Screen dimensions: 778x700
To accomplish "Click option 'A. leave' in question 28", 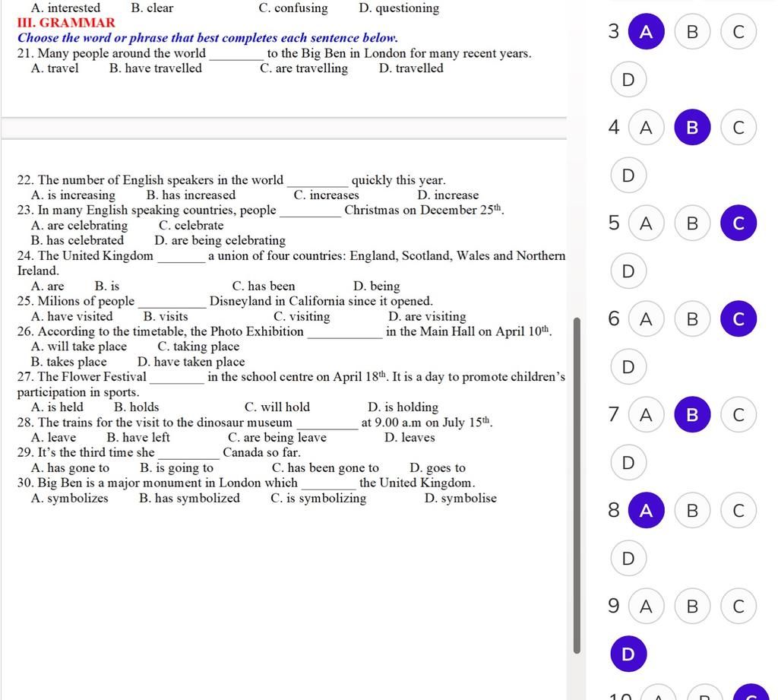I will pyautogui.click(x=54, y=437).
